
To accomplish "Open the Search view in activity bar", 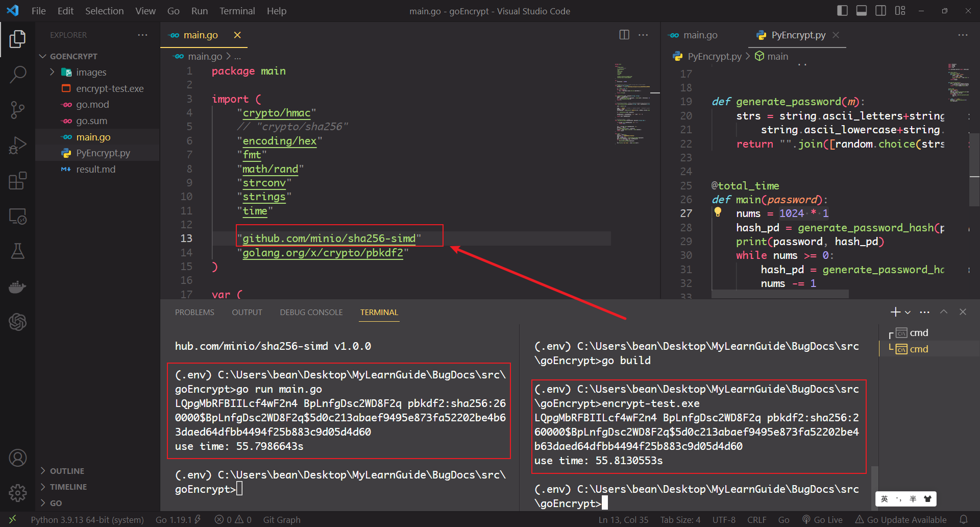I will click(17, 75).
